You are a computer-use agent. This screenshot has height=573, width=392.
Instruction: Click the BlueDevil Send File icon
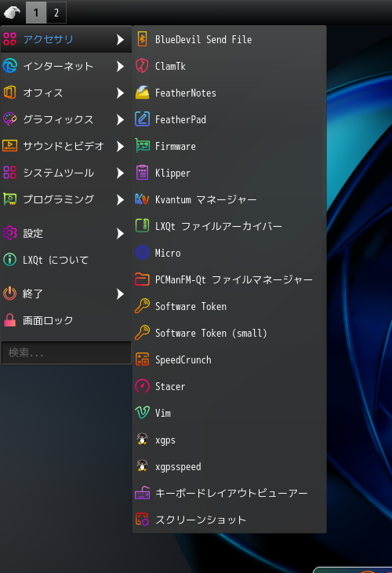click(x=142, y=39)
